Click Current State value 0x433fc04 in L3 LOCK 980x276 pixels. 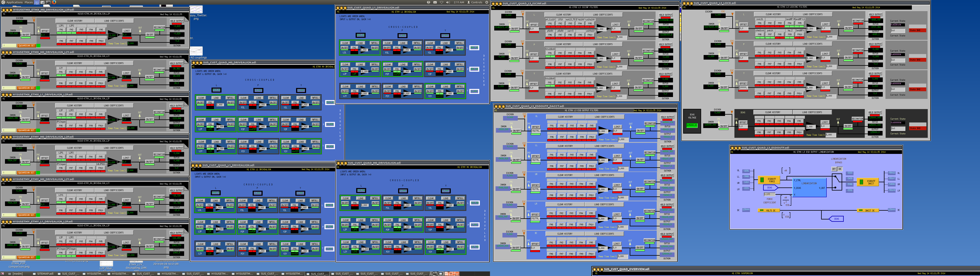point(898,25)
